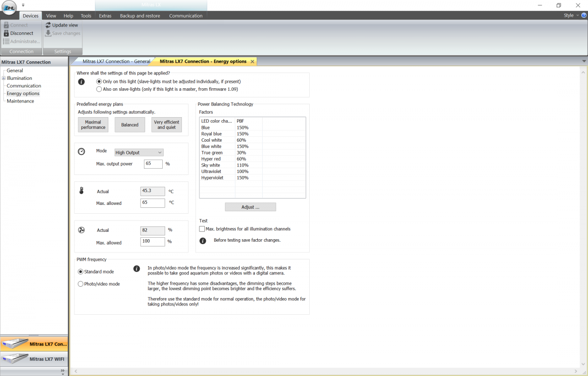The height and width of the screenshot is (376, 588).
Task: Open tab list dropdown arrow at right
Action: [584, 61]
